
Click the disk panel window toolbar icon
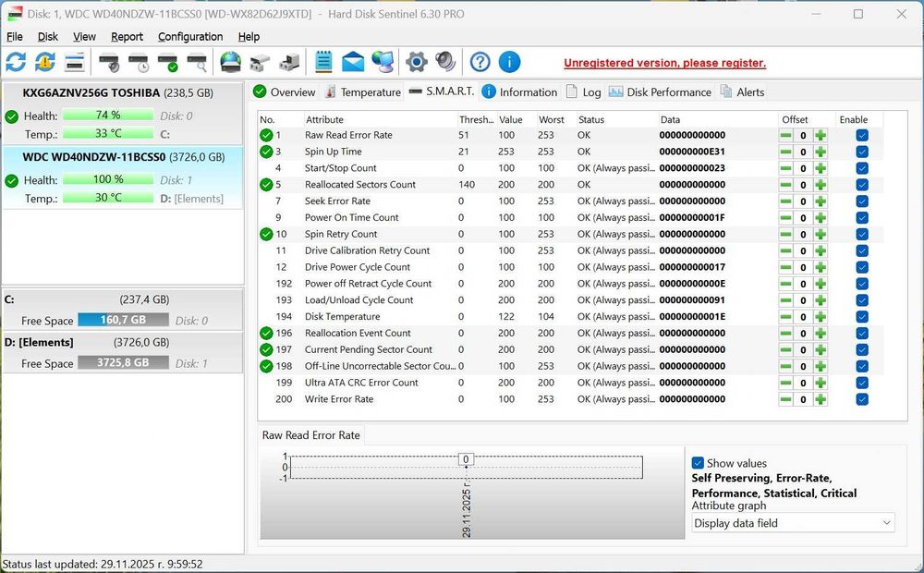[75, 62]
